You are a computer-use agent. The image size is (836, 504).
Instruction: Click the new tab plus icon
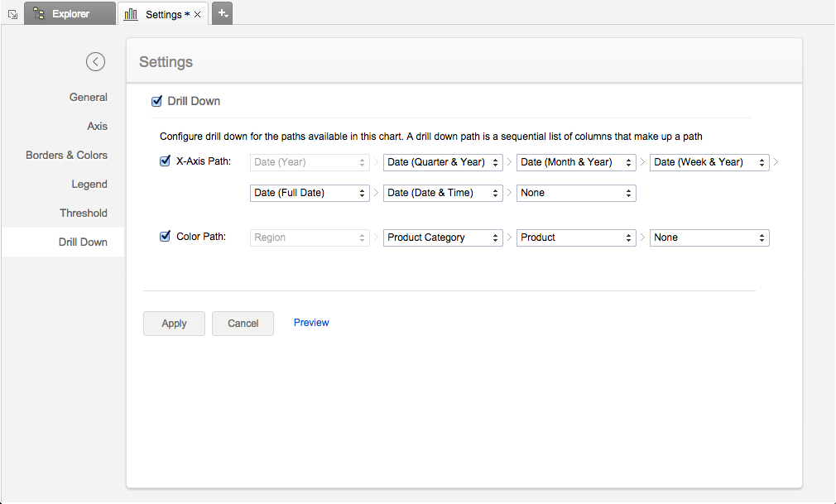222,13
